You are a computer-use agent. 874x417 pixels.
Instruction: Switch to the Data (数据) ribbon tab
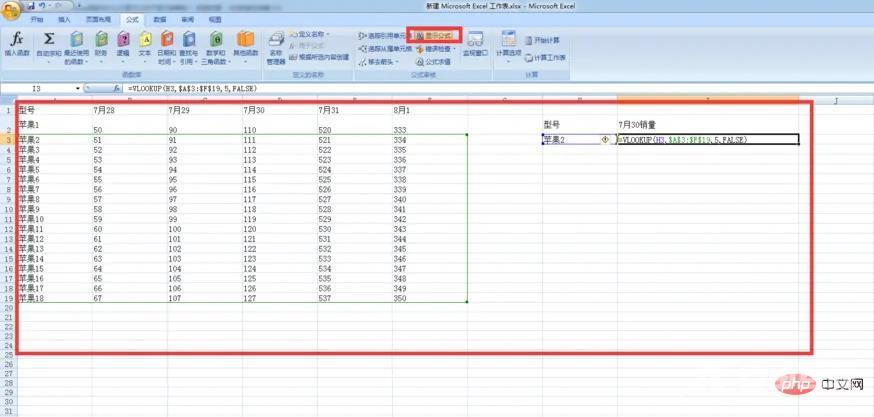click(x=161, y=19)
